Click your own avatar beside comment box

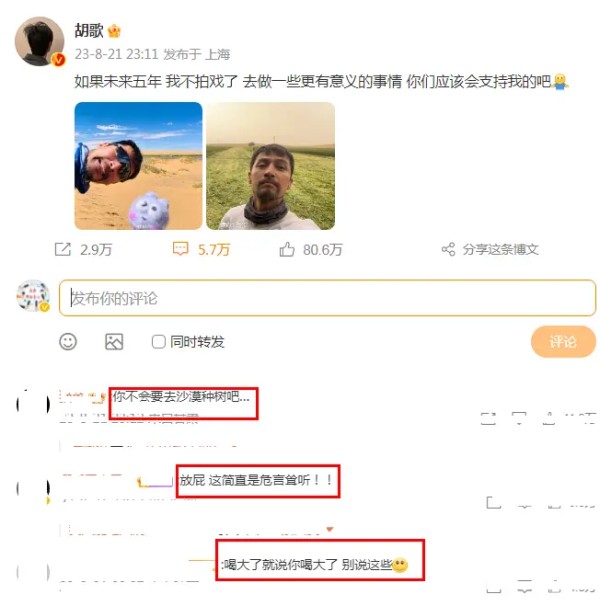tap(33, 296)
